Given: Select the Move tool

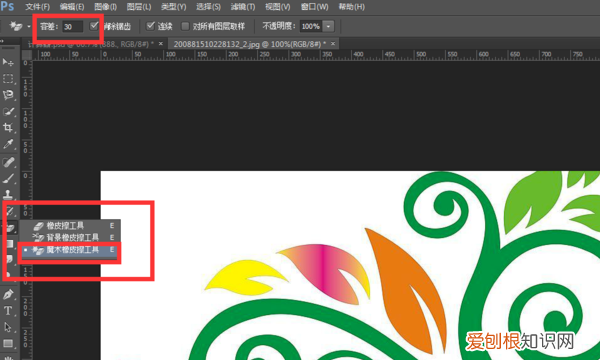Looking at the screenshot, I should click(x=8, y=62).
